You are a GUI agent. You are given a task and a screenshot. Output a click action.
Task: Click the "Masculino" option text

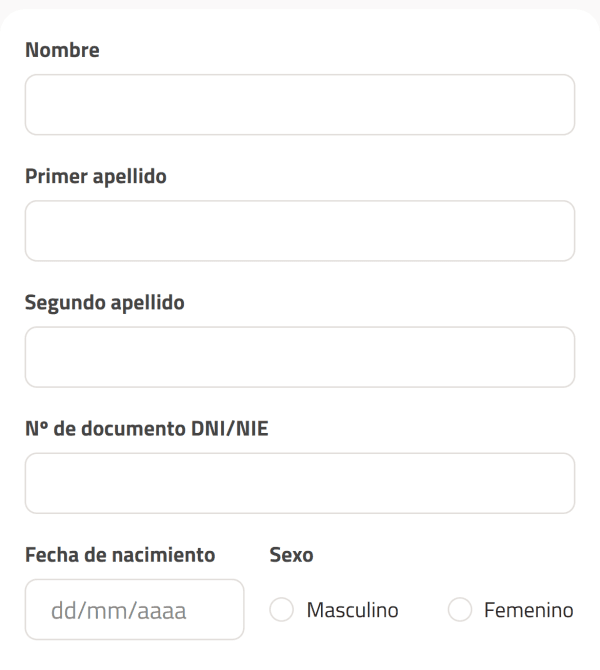pos(353,609)
